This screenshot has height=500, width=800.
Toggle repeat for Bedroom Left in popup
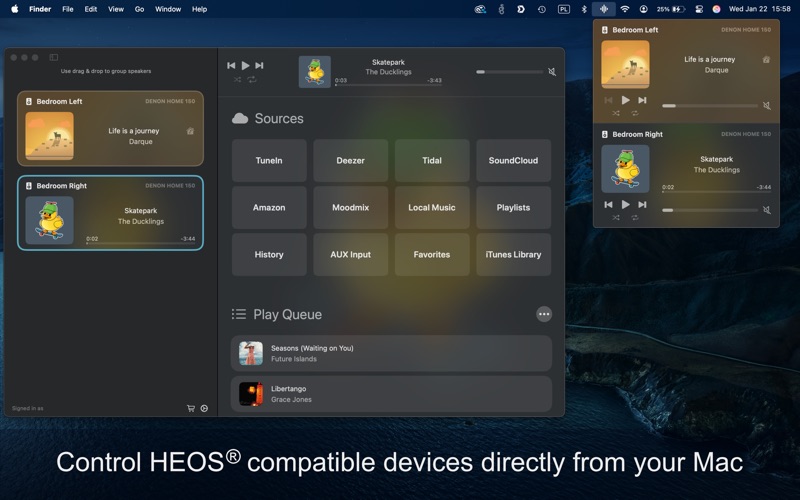pyautogui.click(x=635, y=113)
